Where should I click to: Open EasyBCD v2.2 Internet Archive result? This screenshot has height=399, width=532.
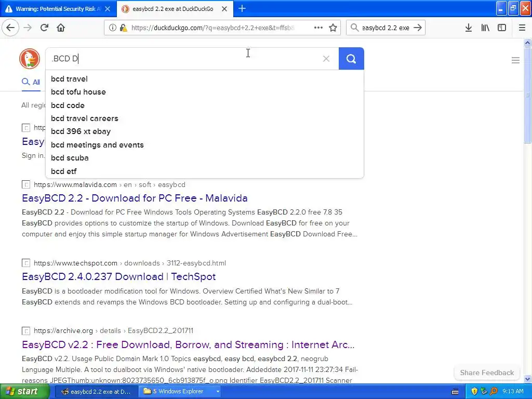188,345
